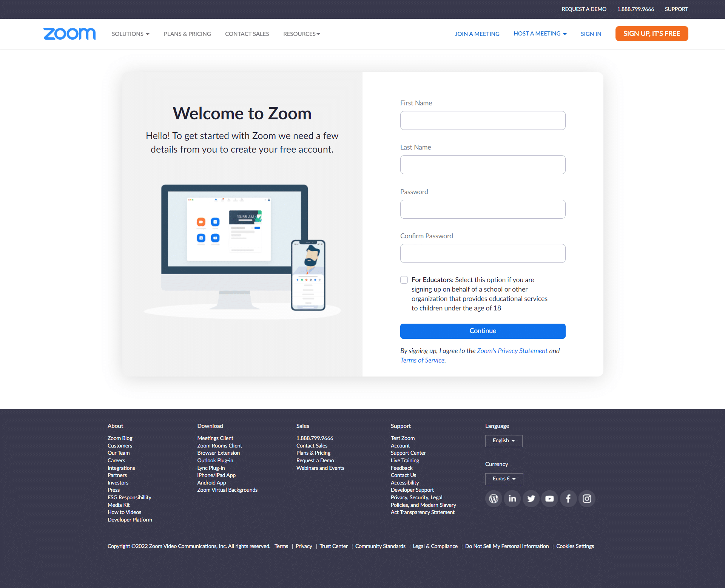
Task: Open the Partners footer link
Action: click(x=117, y=475)
